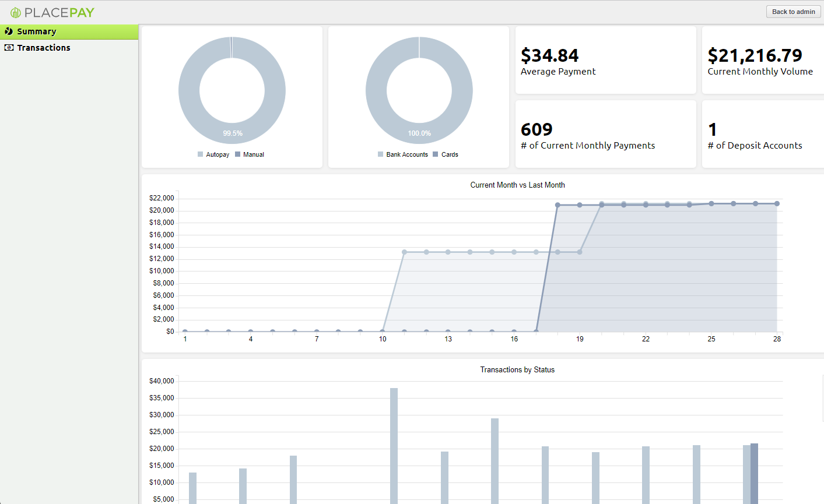Click the Bank Accounts legend text
The width and height of the screenshot is (824, 504).
coord(407,154)
